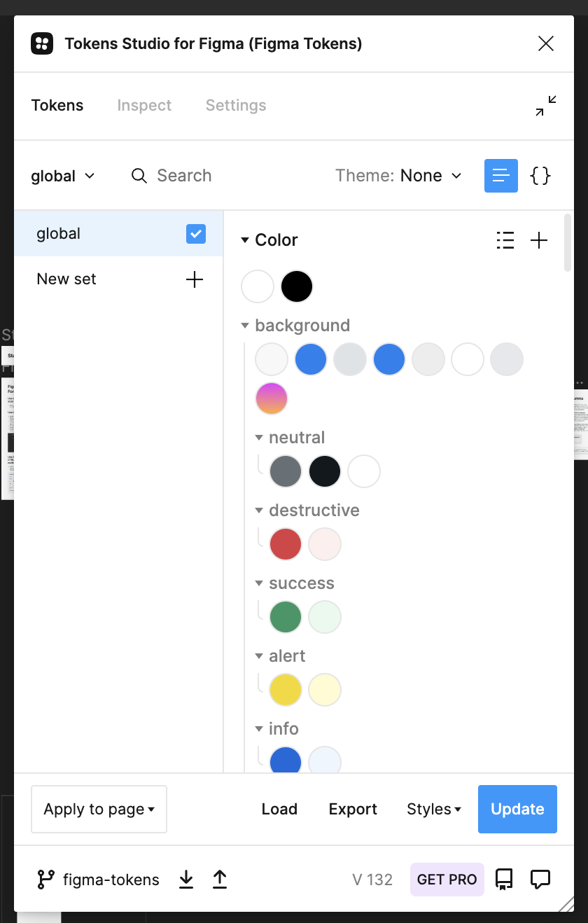The image size is (588, 923).
Task: Push to GitHub using upload arrow icon
Action: [x=220, y=880]
